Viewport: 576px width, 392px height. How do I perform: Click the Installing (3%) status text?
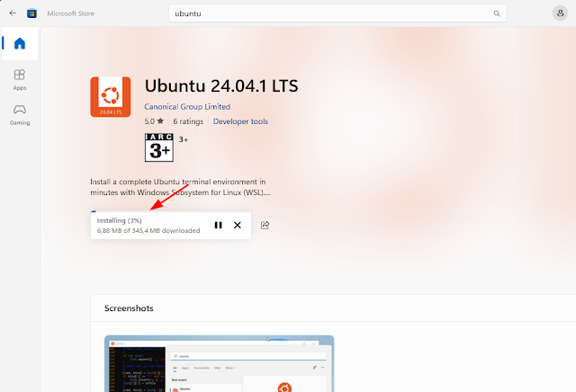120,220
